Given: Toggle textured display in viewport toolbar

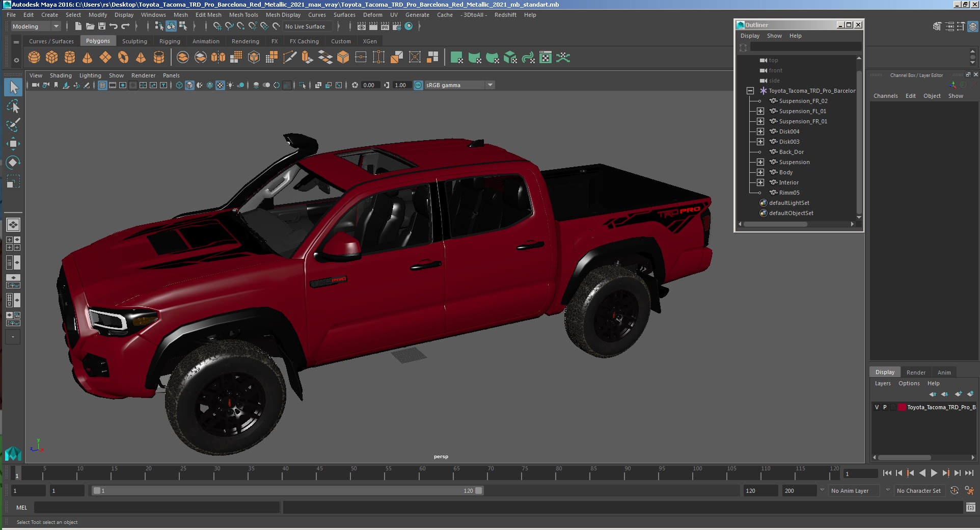Looking at the screenshot, I should coord(220,85).
